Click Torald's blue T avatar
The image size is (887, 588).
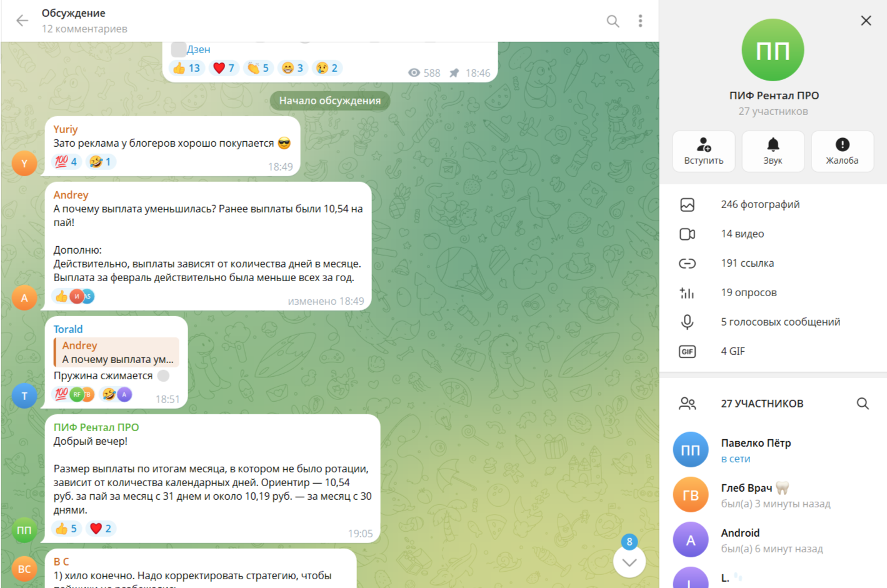24,396
